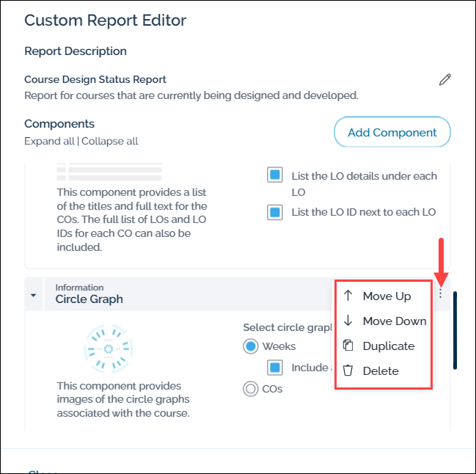Select the Weeks radio button

(x=251, y=346)
